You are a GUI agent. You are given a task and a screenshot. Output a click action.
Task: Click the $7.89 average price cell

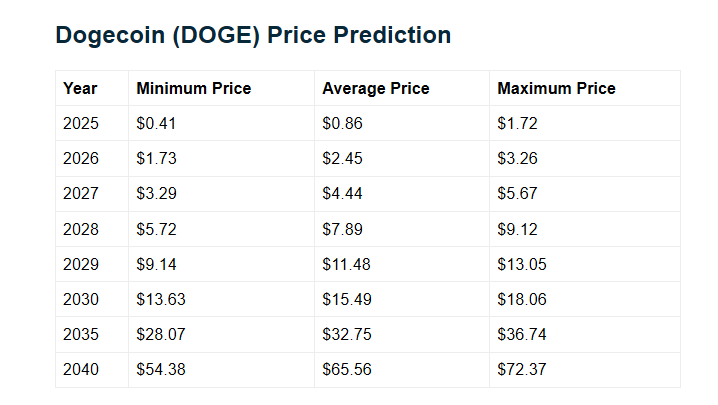pos(342,229)
